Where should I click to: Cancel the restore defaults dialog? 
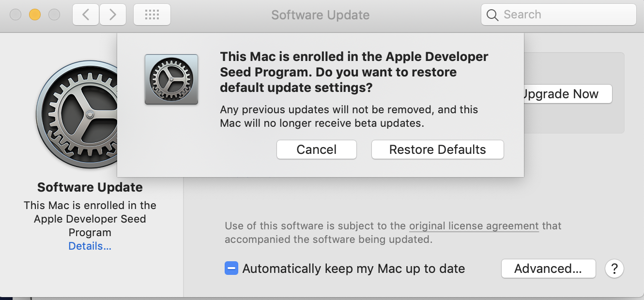click(317, 150)
